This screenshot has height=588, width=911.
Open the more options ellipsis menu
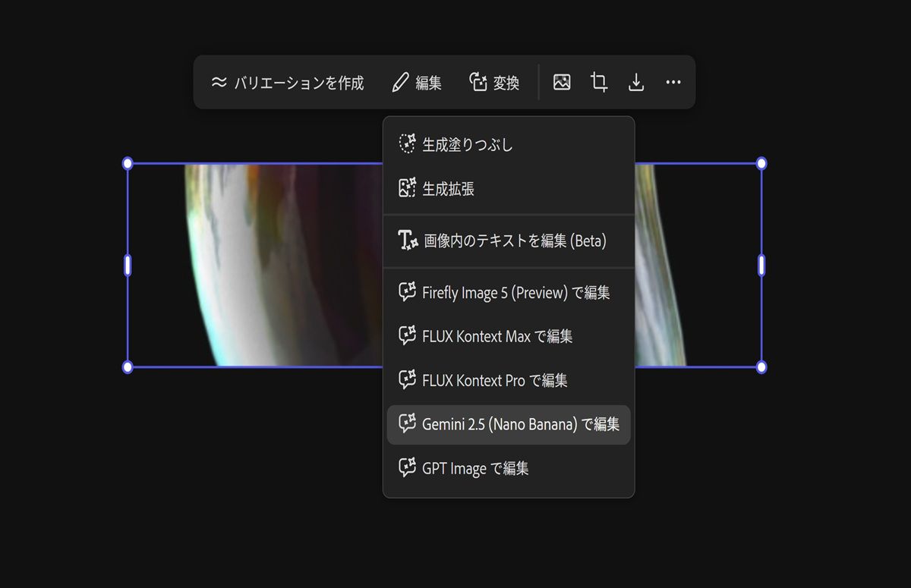click(673, 83)
